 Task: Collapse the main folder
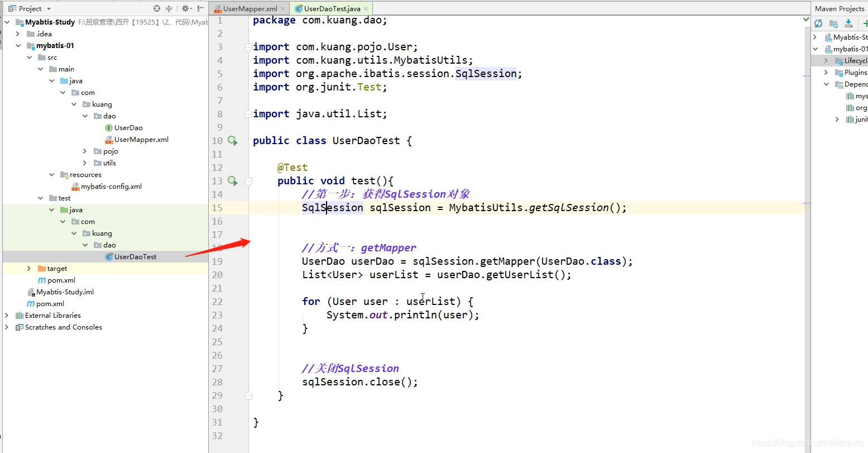click(40, 69)
